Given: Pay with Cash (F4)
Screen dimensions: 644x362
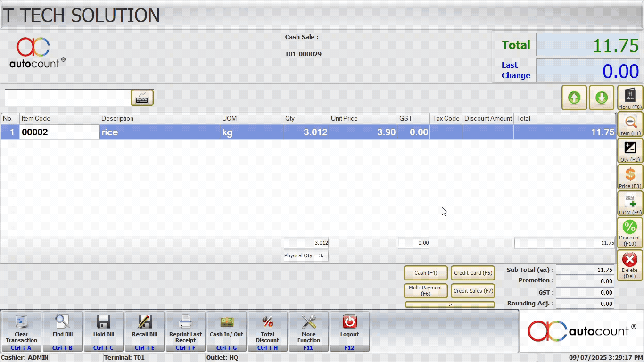Looking at the screenshot, I should [x=425, y=273].
